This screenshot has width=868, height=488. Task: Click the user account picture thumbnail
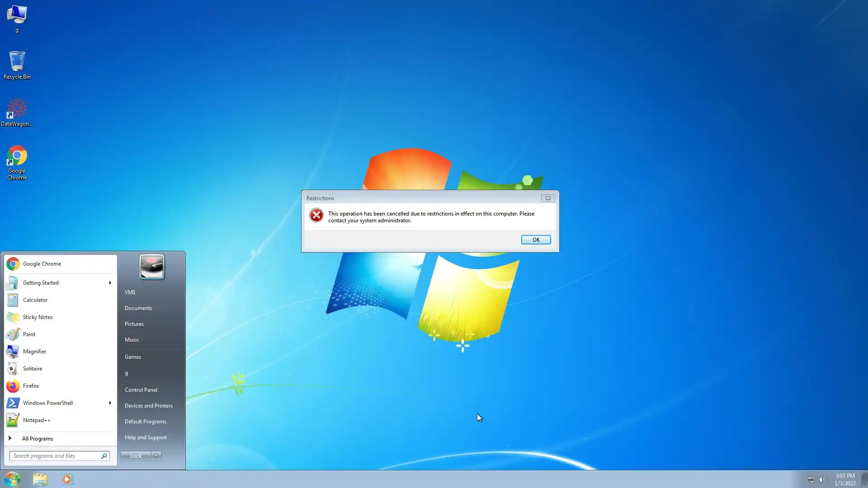click(151, 267)
